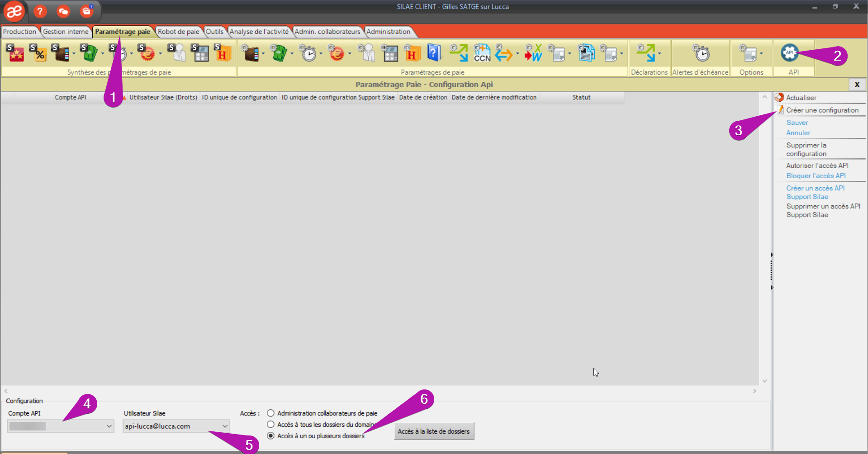Open the CCN convention collective icon

pyautogui.click(x=482, y=53)
